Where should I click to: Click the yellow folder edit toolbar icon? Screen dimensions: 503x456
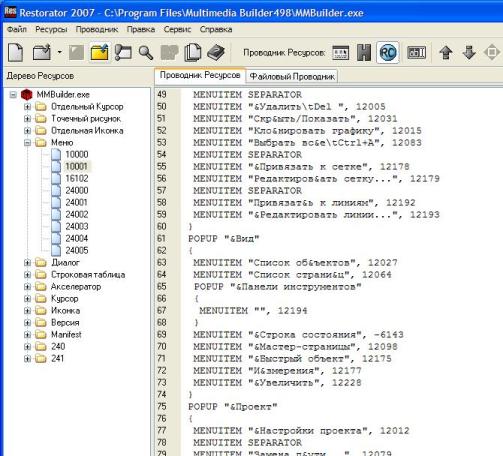[99, 52]
